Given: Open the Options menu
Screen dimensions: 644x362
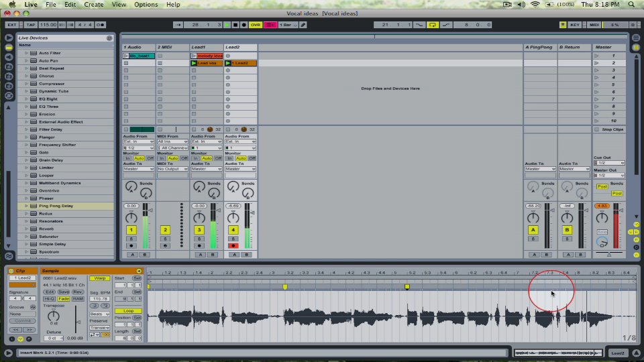Looking at the screenshot, I should pyautogui.click(x=146, y=5).
